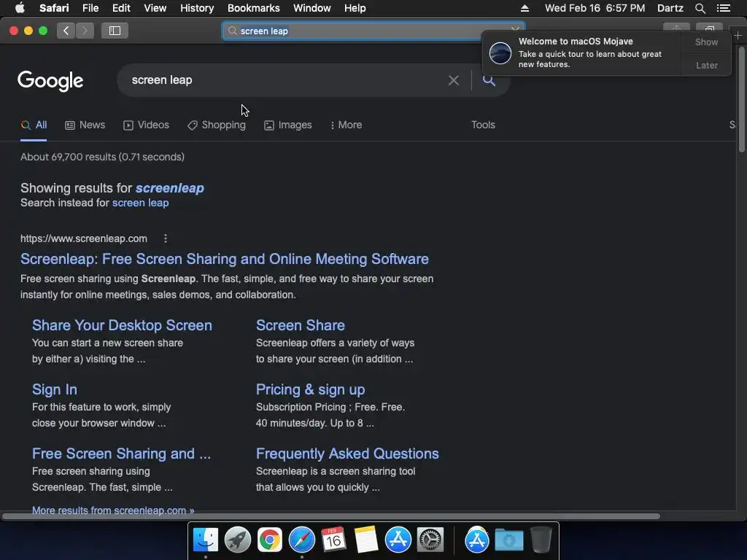Image resolution: width=747 pixels, height=560 pixels.
Task: Launch Launchpad from the Dock
Action: (x=238, y=540)
